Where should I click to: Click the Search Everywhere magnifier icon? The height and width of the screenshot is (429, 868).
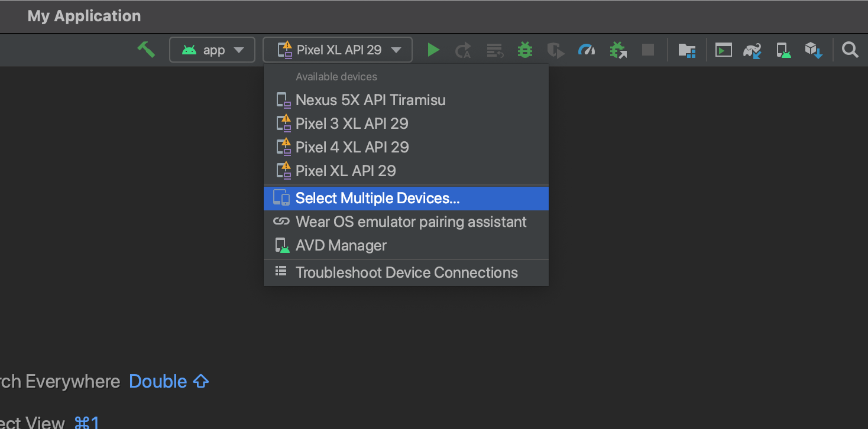coord(850,50)
